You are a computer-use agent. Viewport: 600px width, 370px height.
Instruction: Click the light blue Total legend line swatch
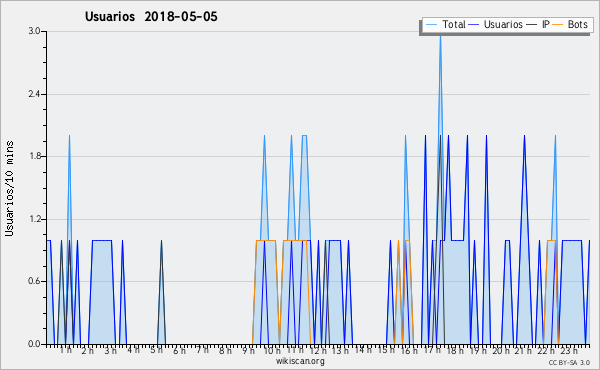431,25
